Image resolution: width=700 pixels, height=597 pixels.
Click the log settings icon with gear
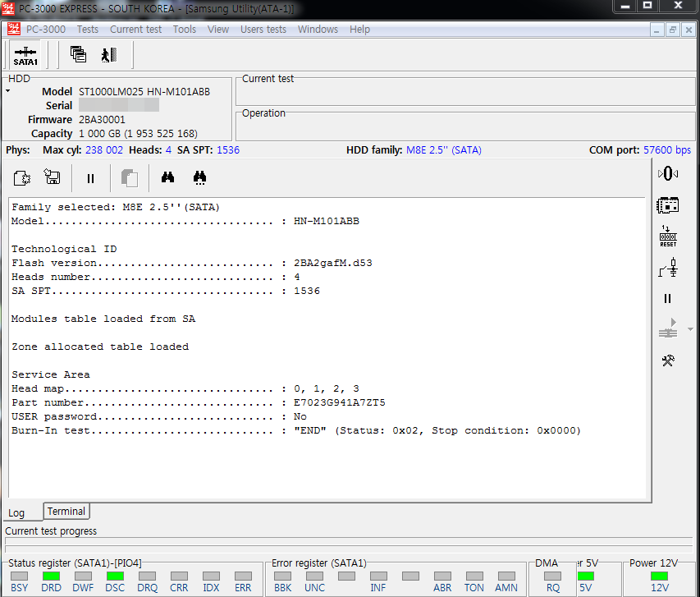pyautogui.click(x=21, y=178)
